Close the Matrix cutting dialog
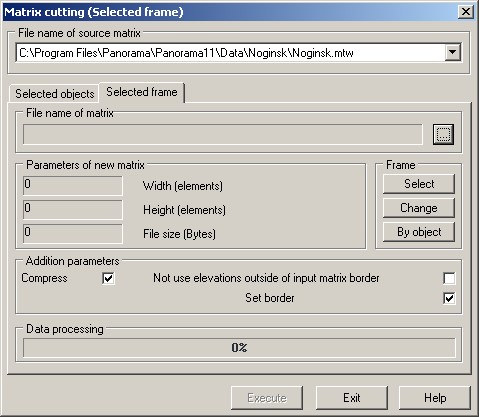Image resolution: width=479 pixels, height=417 pixels. [465, 12]
